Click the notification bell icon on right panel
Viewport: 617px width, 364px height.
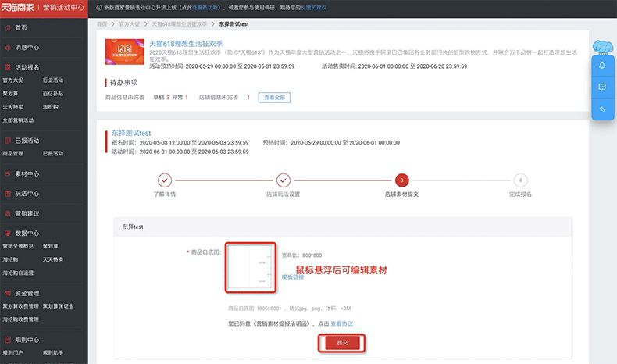click(x=602, y=65)
